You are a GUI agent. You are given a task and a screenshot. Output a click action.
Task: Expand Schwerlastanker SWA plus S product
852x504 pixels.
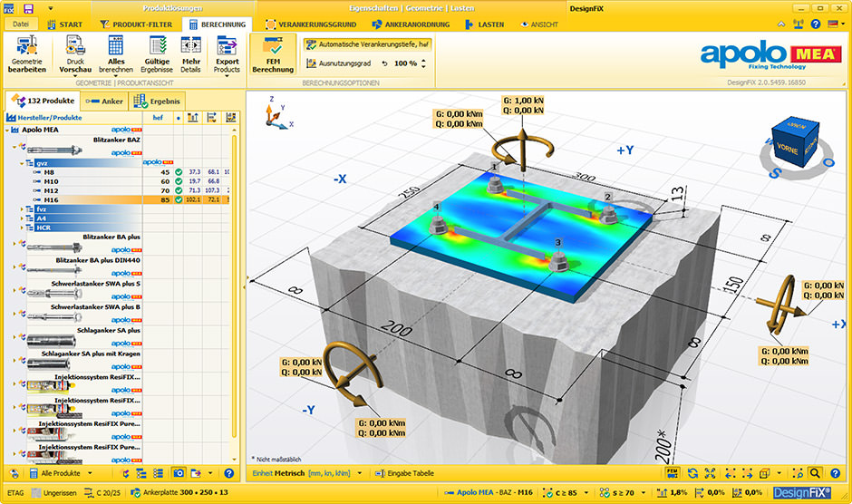point(15,290)
